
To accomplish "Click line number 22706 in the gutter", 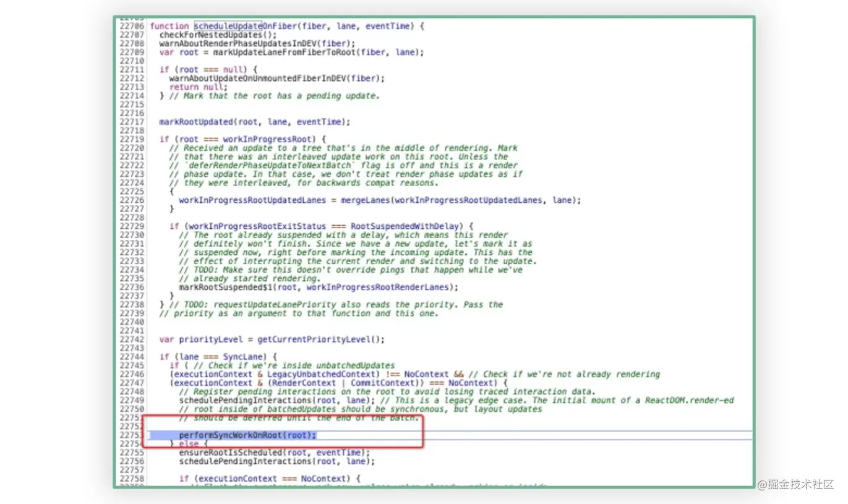I will click(x=132, y=26).
